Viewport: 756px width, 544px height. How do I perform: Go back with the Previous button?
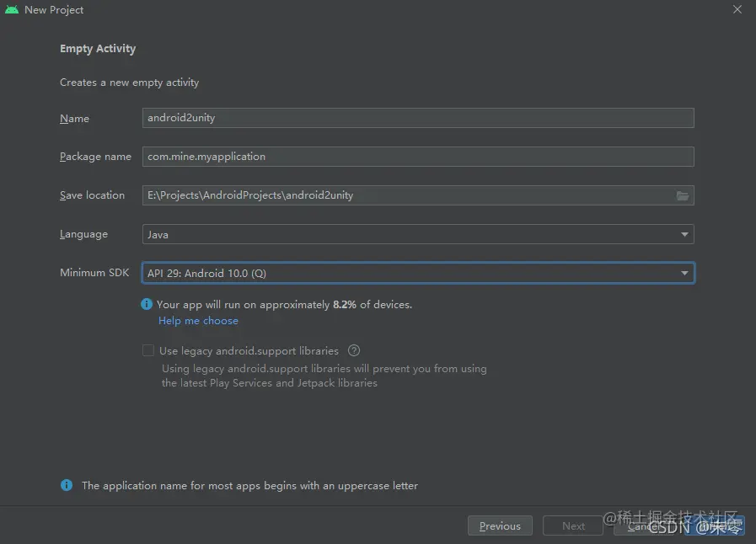click(500, 525)
